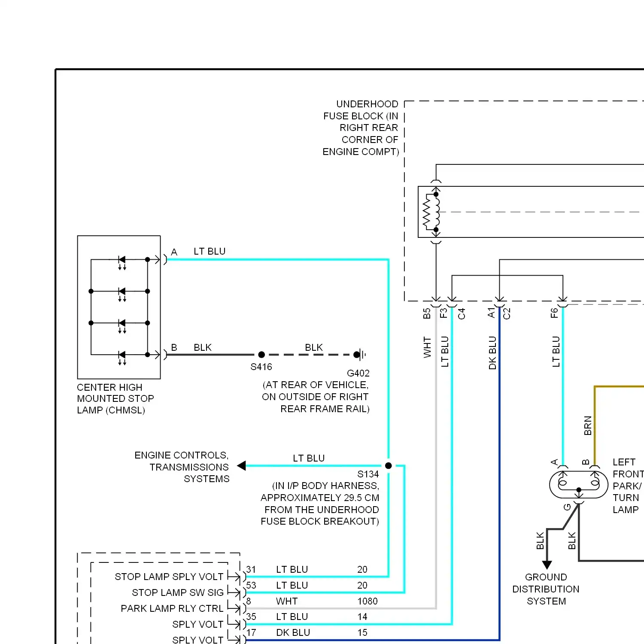The image size is (644, 644).
Task: Click the left front park/turn lamp bulb symbol
Action: point(579,485)
